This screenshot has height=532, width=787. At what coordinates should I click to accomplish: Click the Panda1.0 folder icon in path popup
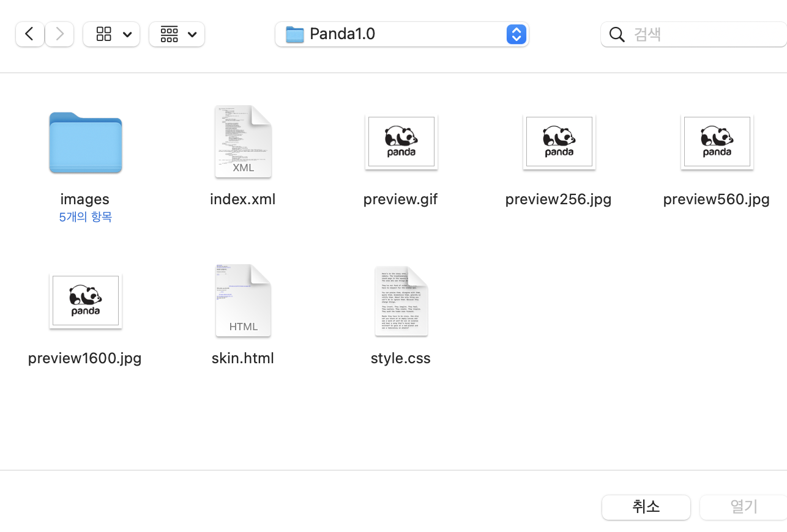tap(295, 34)
